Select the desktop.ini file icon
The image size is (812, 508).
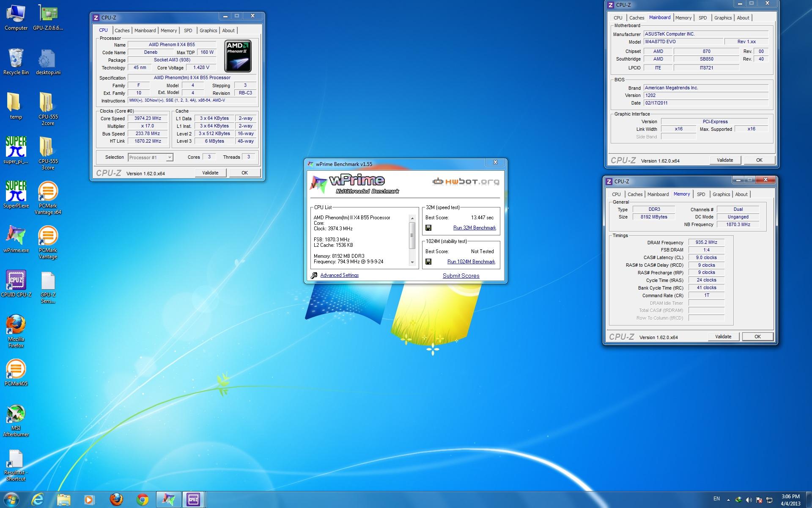pos(48,62)
